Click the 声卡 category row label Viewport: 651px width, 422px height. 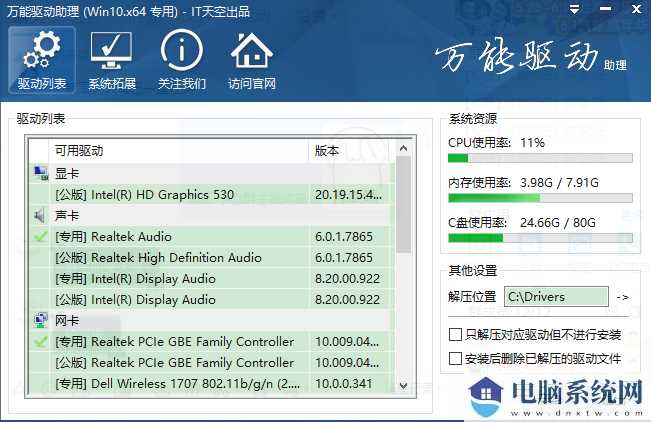pyautogui.click(x=67, y=215)
